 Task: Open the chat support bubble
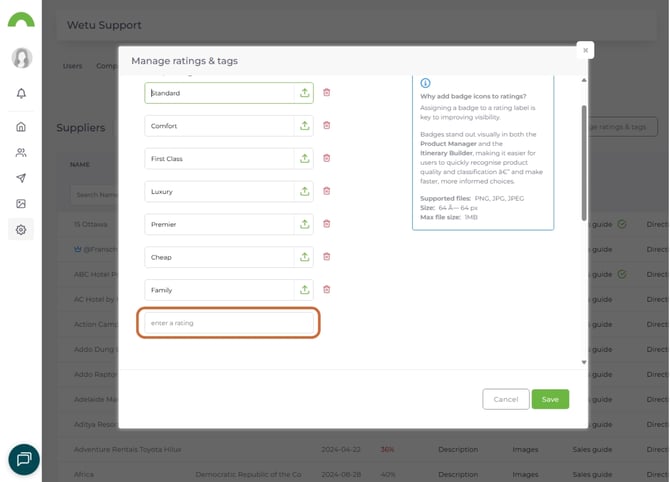[24, 459]
